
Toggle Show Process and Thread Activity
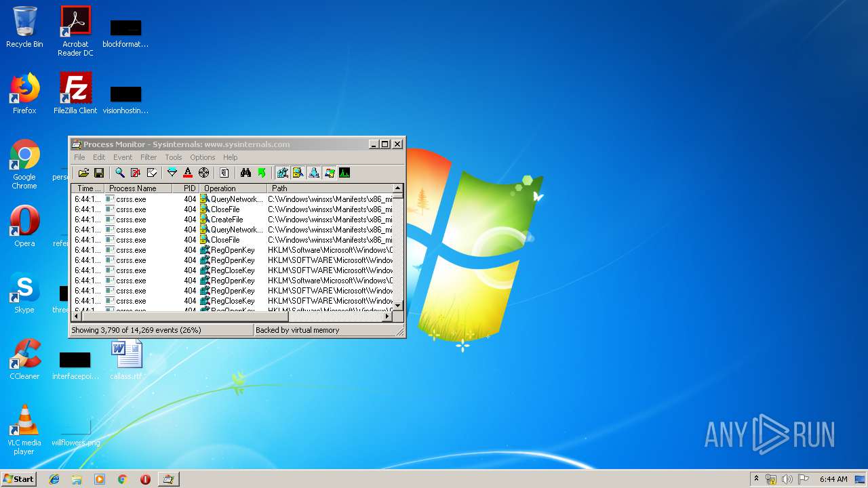(329, 173)
